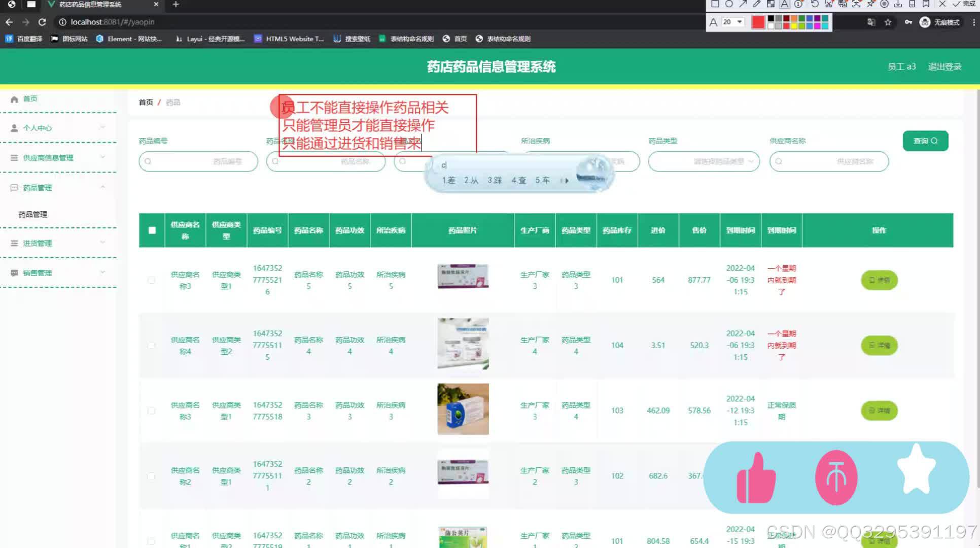Open the font size 20 dropdown
The width and height of the screenshot is (980, 548).
pyautogui.click(x=733, y=22)
